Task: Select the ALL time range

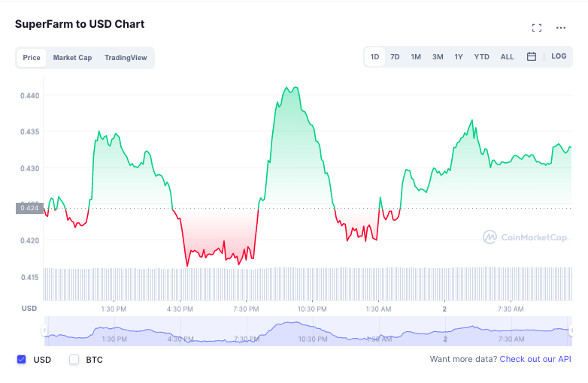Action: click(507, 57)
